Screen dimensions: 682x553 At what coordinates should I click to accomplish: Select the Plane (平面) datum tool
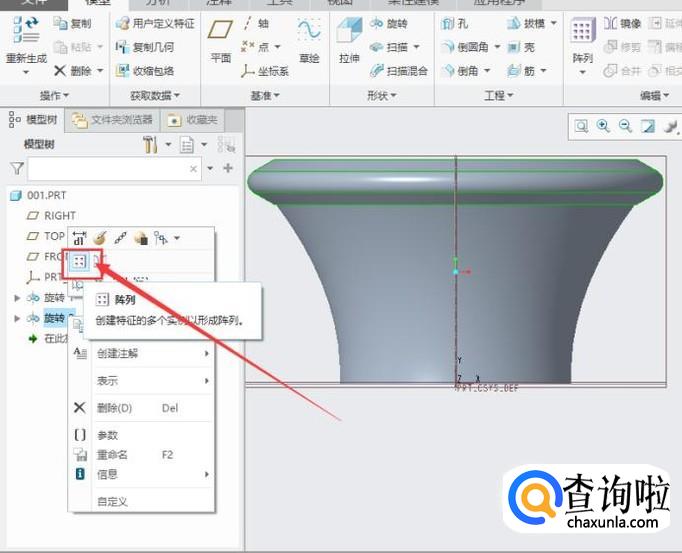220,40
